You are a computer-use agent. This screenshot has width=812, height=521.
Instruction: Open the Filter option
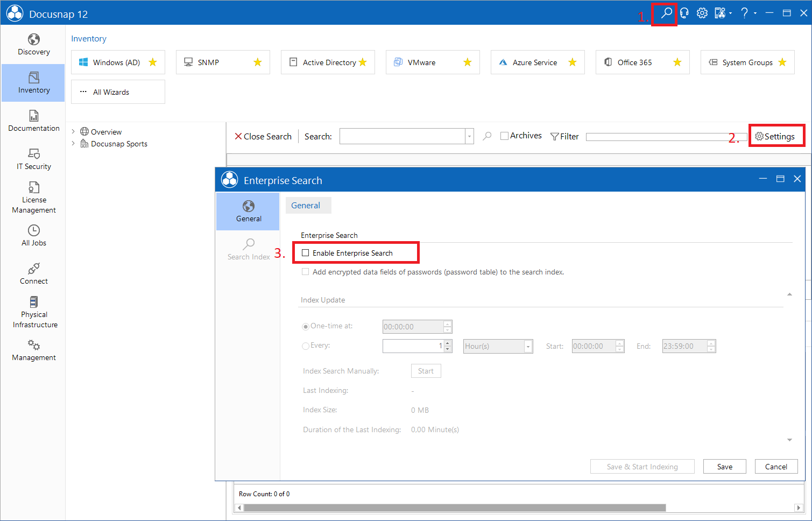click(564, 137)
